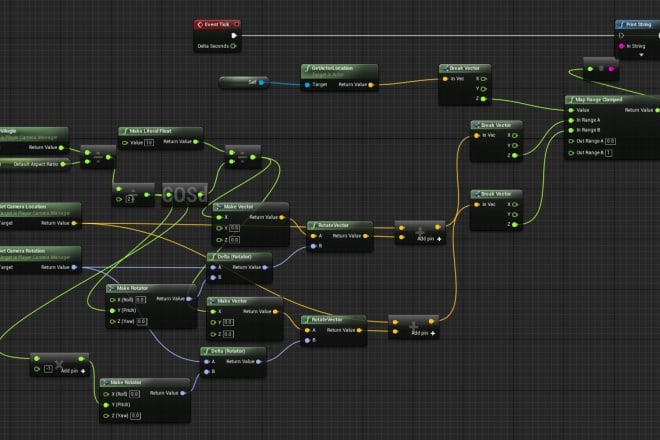Click the FOVAngle node's Return Value pin
The height and width of the screenshot is (440, 660).
tap(61, 147)
